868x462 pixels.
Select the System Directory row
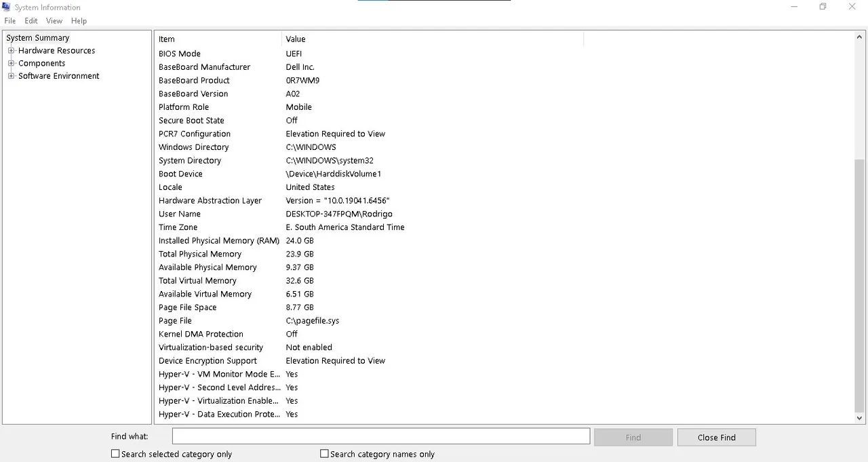click(x=504, y=161)
